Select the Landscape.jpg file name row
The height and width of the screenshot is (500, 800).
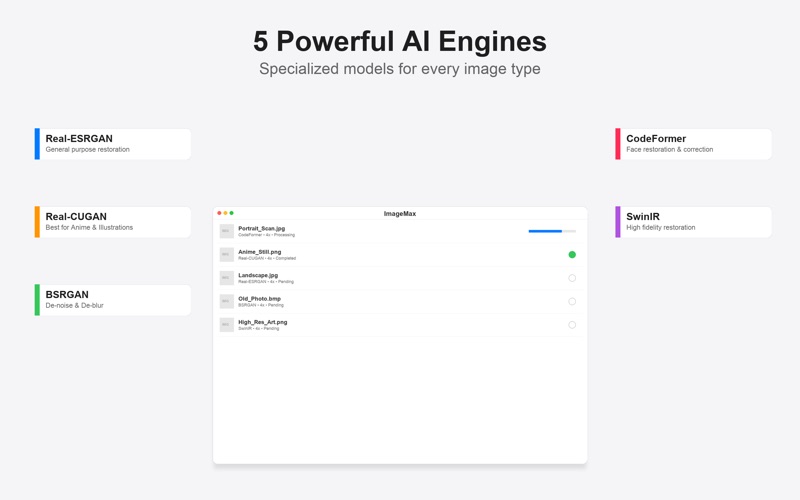[x=400, y=278]
